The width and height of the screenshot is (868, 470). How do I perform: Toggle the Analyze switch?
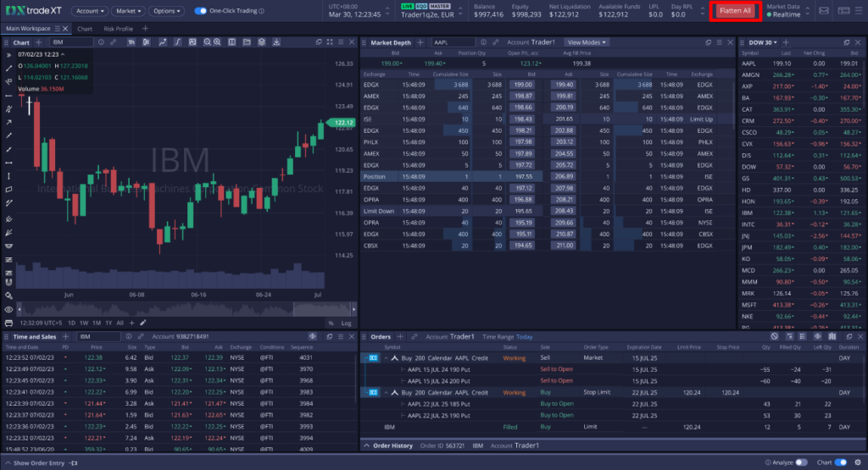pyautogui.click(x=801, y=462)
